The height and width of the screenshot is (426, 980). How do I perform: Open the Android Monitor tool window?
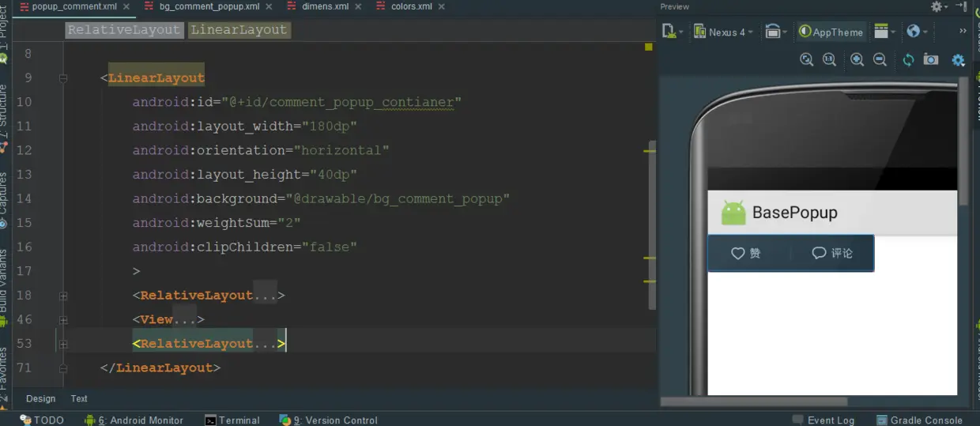tap(134, 420)
